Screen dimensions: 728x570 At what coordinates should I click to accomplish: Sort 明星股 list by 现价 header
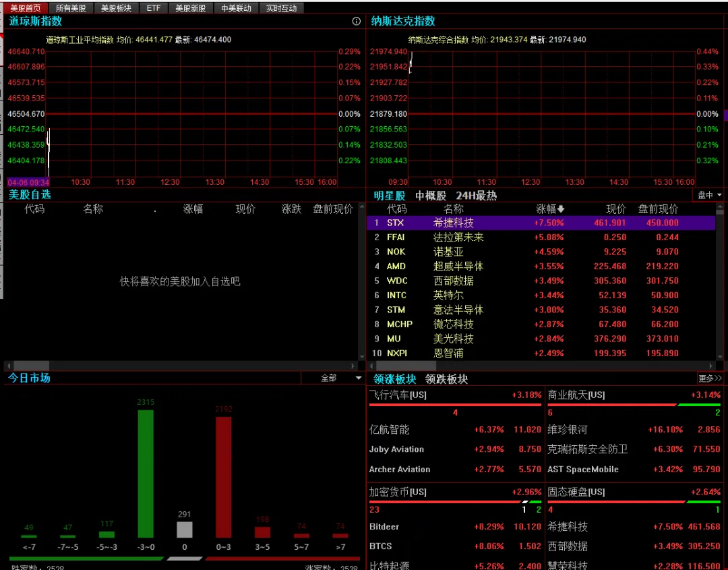[x=615, y=209]
